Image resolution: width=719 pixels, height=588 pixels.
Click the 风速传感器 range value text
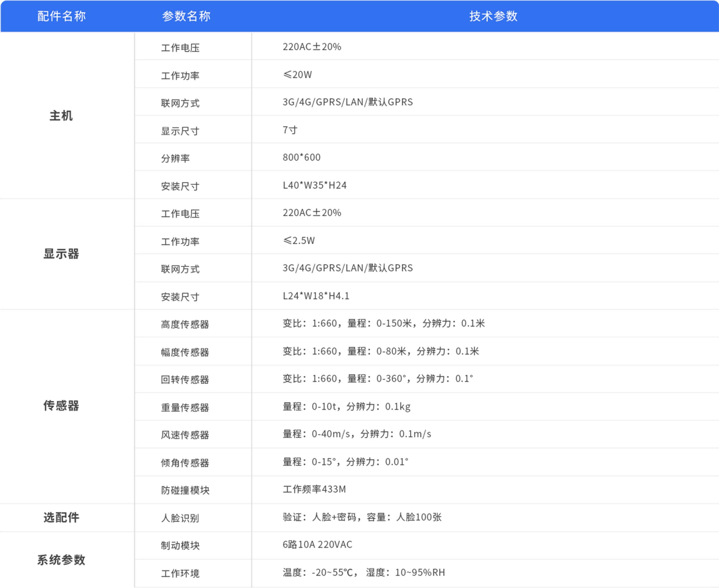357,434
